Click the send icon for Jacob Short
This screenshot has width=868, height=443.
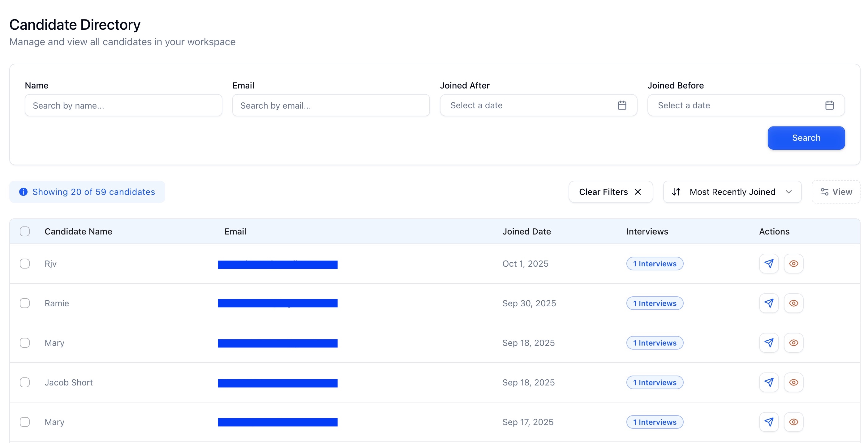coord(769,382)
